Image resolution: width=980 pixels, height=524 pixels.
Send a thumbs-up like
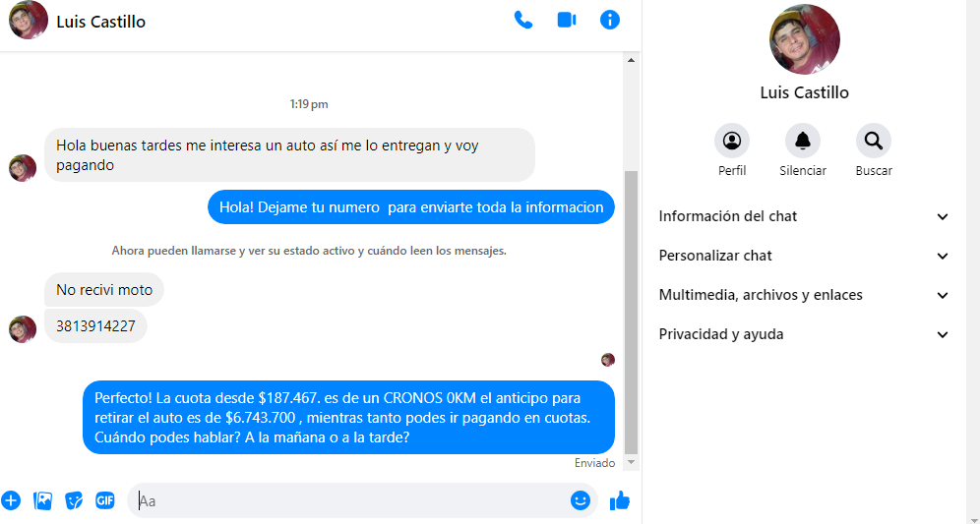coord(619,500)
